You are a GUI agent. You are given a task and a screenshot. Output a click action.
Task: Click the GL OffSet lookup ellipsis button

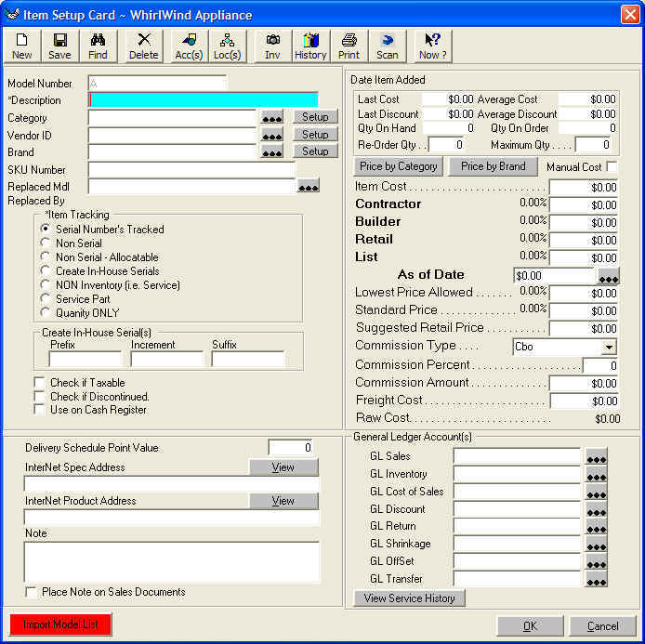pos(596,562)
